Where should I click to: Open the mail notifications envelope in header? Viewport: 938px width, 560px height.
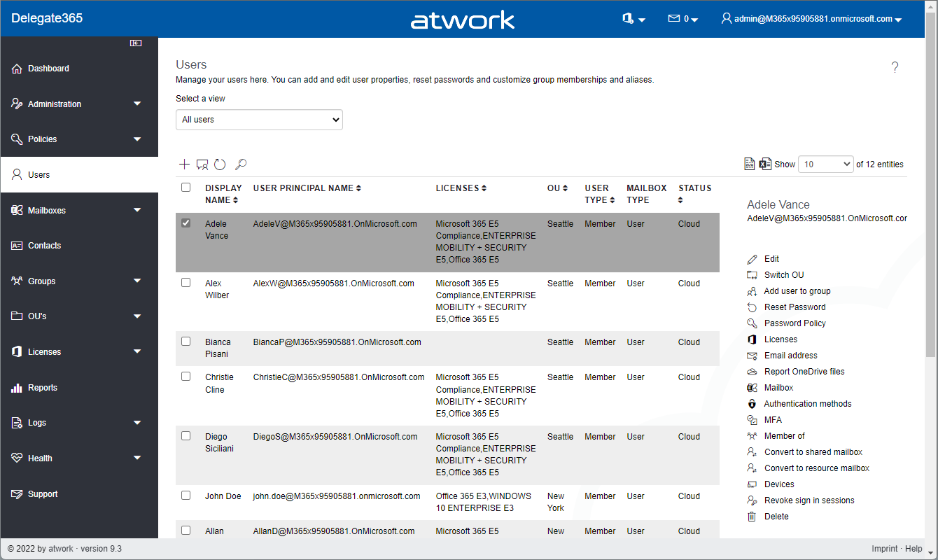pos(682,19)
